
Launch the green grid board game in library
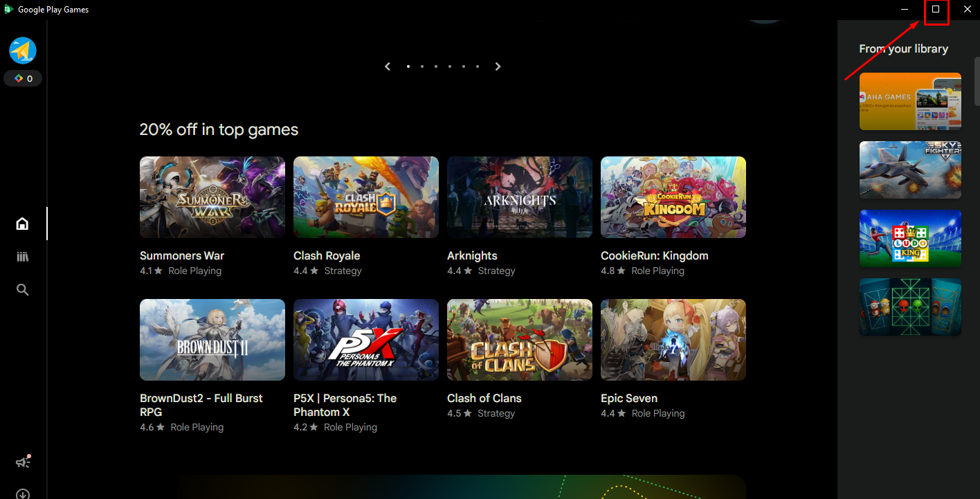(x=910, y=307)
